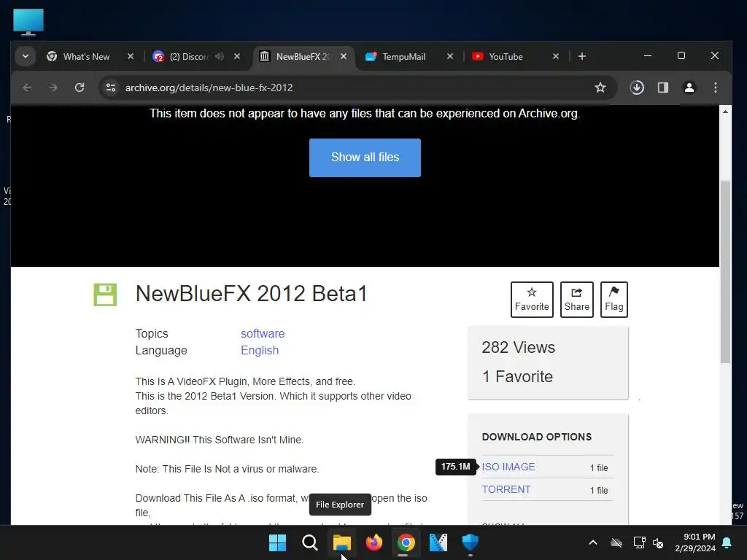
Task: Open notifications bell icon
Action: pos(727,542)
